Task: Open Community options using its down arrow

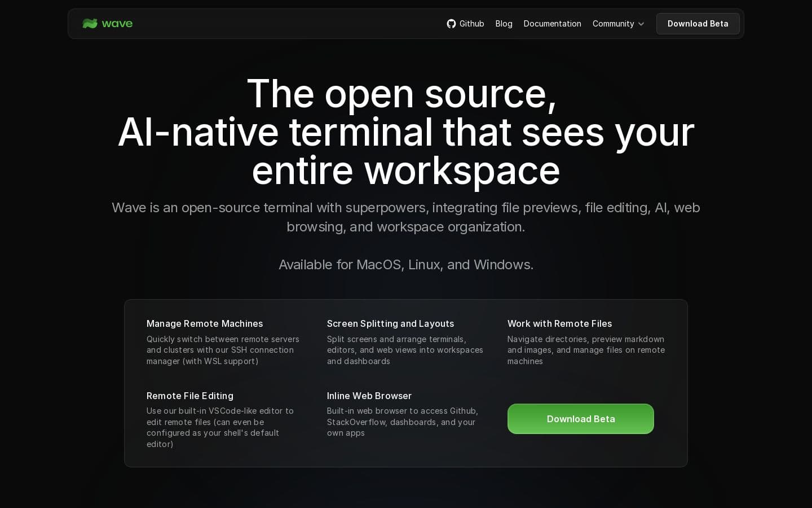Action: pos(641,24)
